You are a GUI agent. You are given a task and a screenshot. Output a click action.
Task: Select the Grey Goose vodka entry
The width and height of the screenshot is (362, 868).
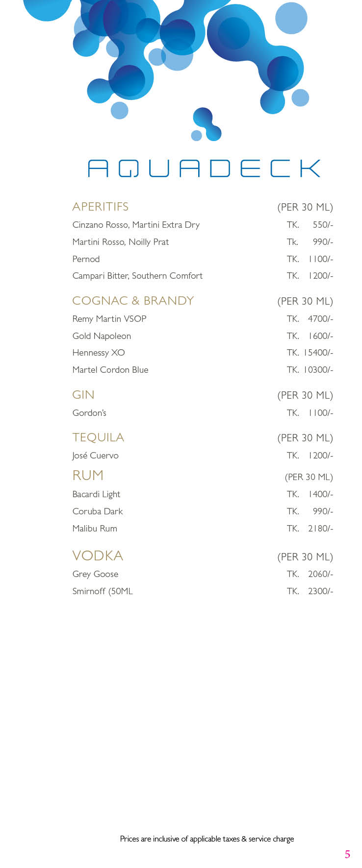pos(95,574)
